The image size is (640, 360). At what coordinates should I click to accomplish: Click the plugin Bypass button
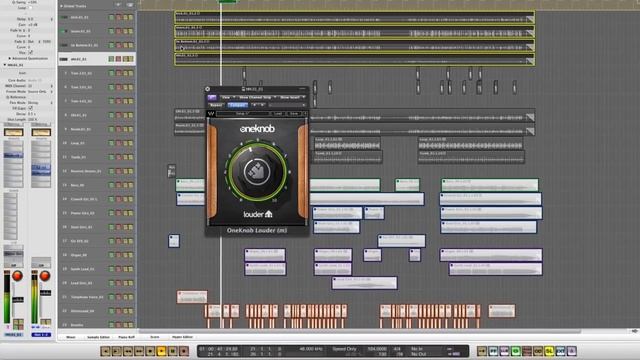(216, 105)
